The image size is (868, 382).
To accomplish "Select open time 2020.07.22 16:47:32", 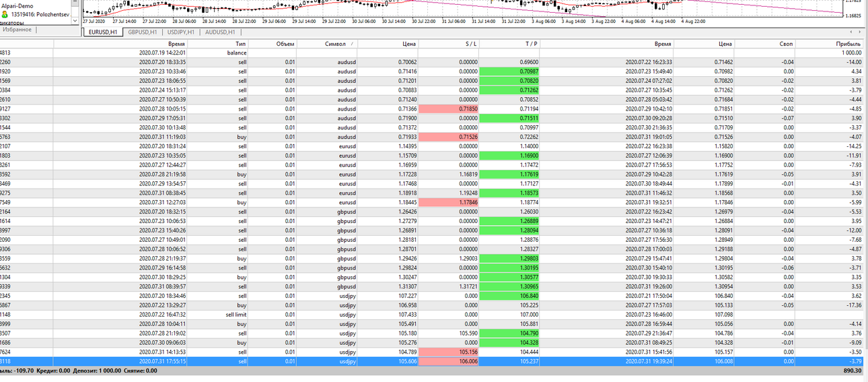I will [x=162, y=314].
